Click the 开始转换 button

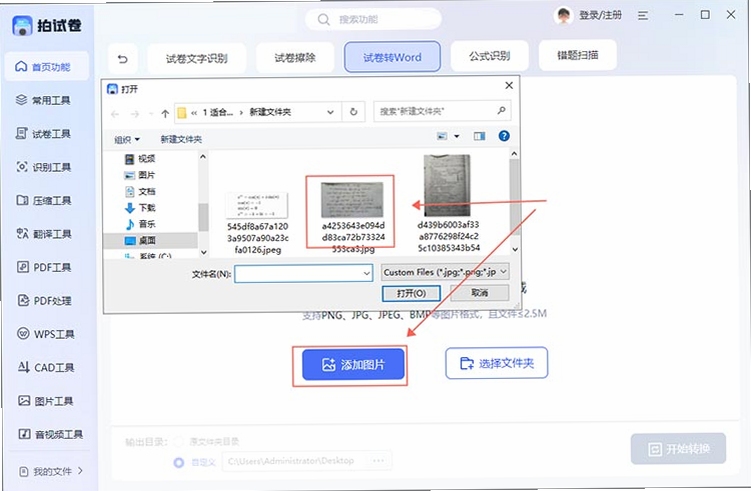point(679,449)
